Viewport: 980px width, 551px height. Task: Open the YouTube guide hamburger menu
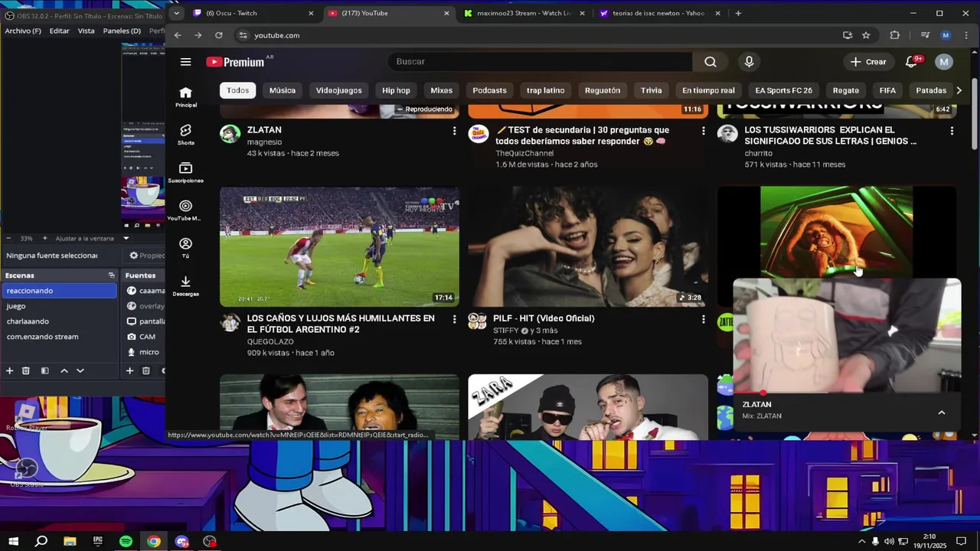pyautogui.click(x=185, y=62)
